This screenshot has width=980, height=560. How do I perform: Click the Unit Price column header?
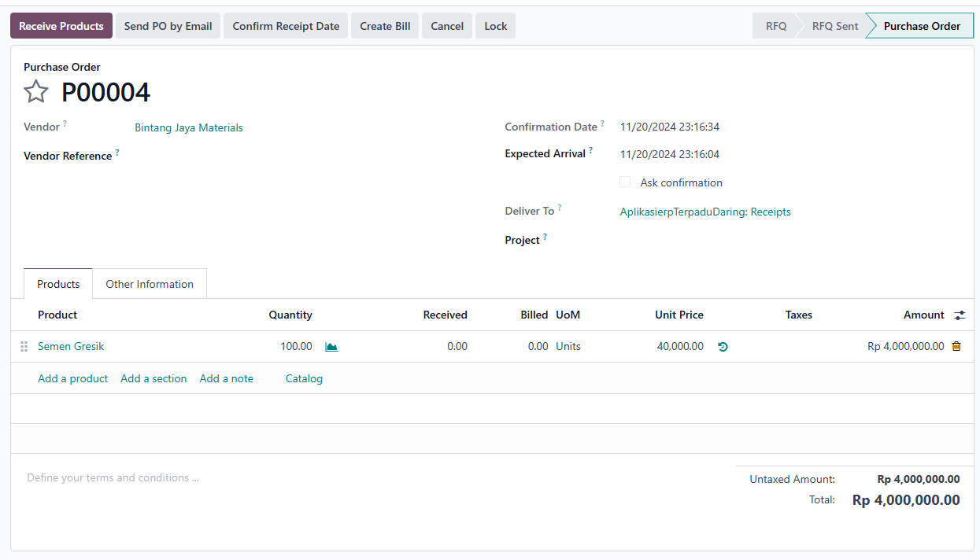coord(679,315)
